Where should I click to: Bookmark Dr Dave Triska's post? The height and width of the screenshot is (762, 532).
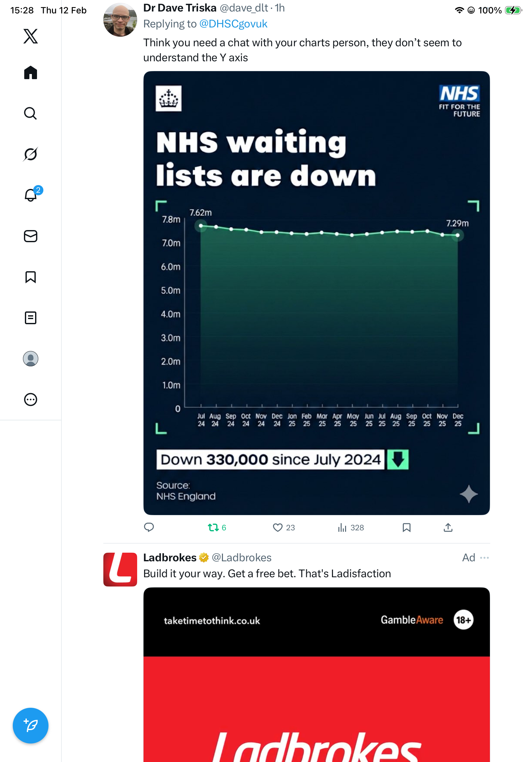407,527
